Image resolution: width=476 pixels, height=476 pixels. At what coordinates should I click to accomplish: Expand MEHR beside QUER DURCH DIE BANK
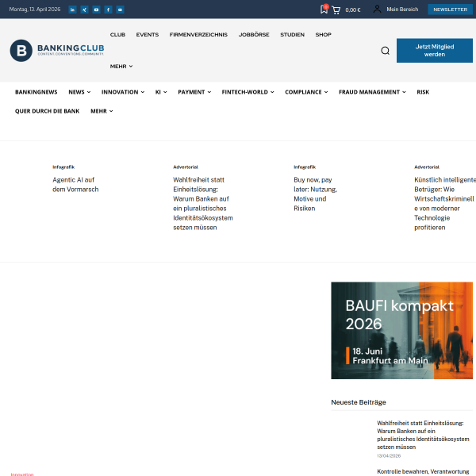tap(102, 111)
